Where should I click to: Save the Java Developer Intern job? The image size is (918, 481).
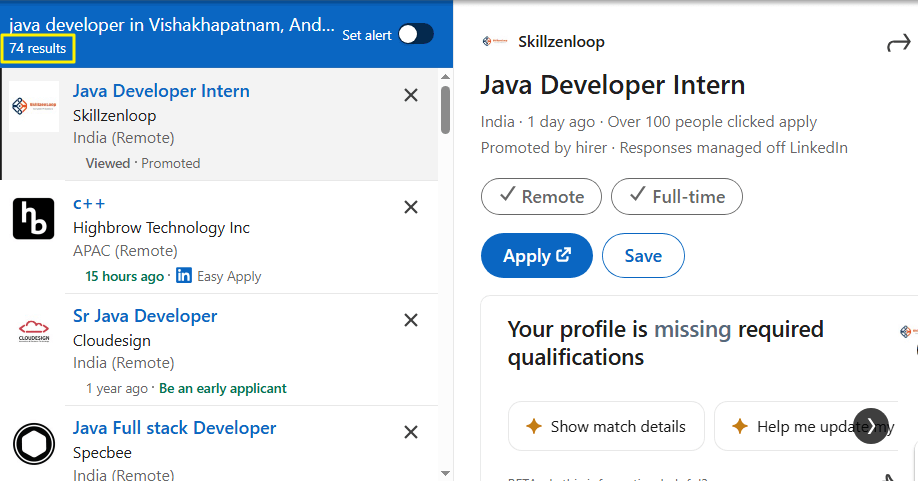[643, 256]
